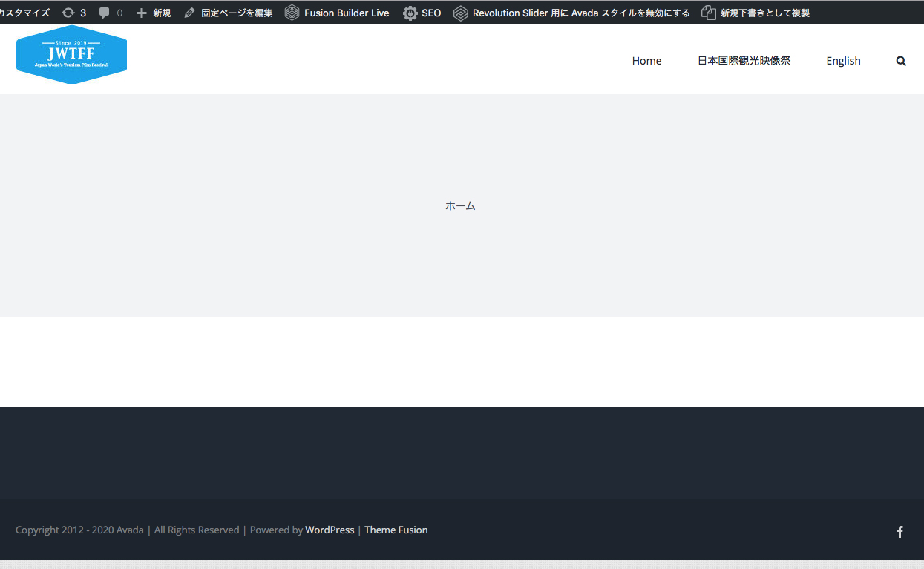The width and height of the screenshot is (924, 569).
Task: Visit the Facebook icon in the footer
Action: click(x=900, y=532)
